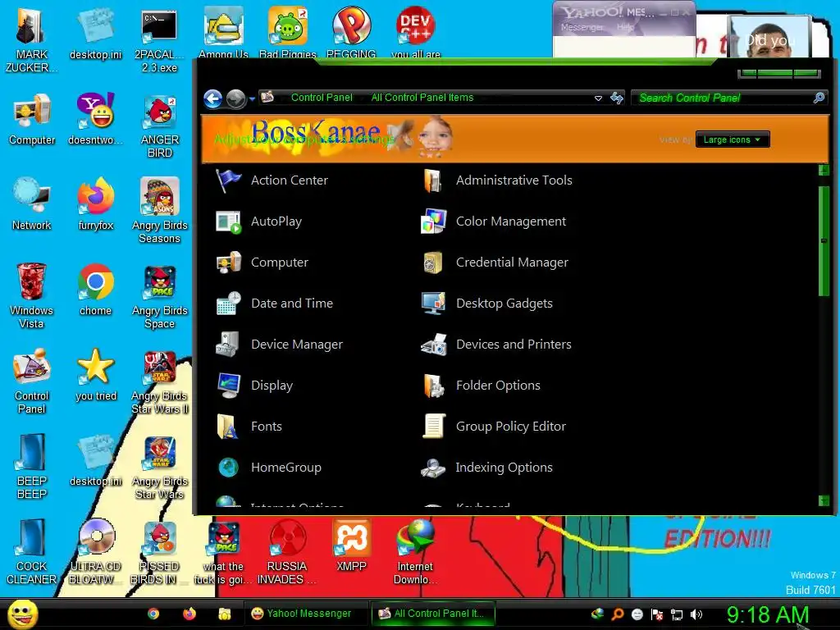Screen dimensions: 840x630
Task: Click the Forward arrow in Control Panel
Action: point(235,98)
